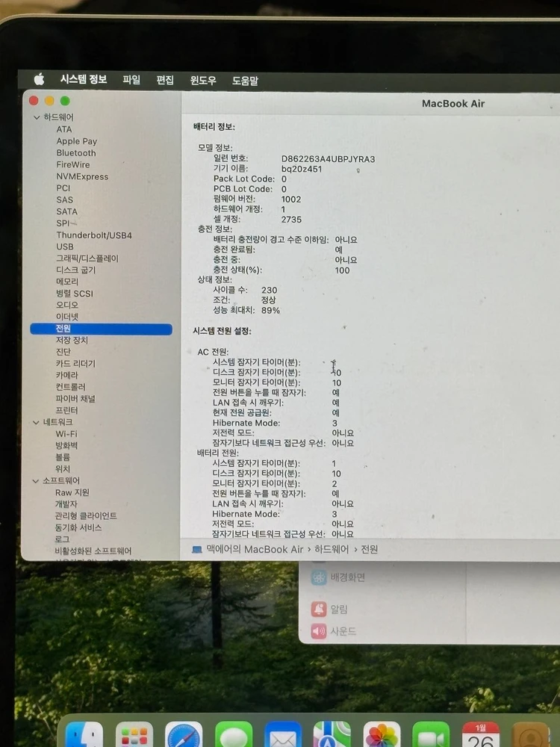Click 하드웨어 in the path bar
The height and width of the screenshot is (747, 560).
(332, 549)
